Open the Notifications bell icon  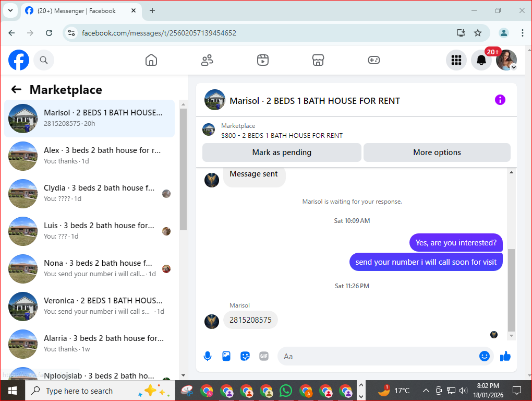(481, 60)
